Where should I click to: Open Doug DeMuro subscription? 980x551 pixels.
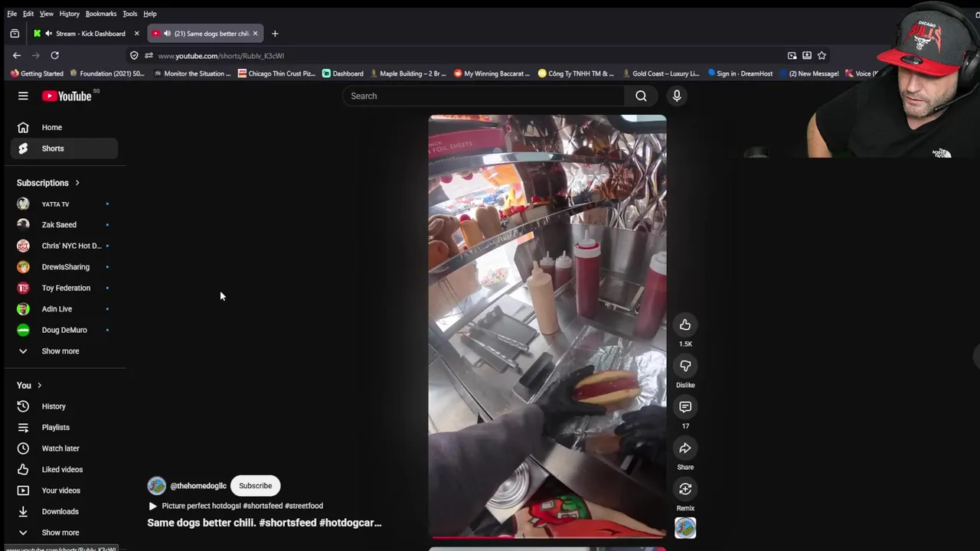[64, 330]
